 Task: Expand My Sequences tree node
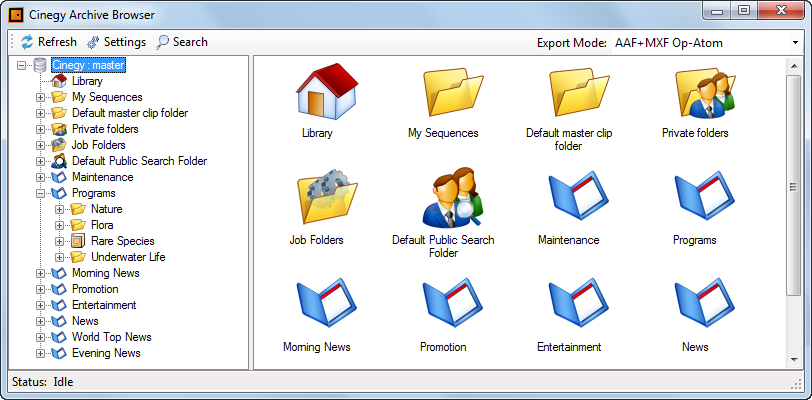40,97
